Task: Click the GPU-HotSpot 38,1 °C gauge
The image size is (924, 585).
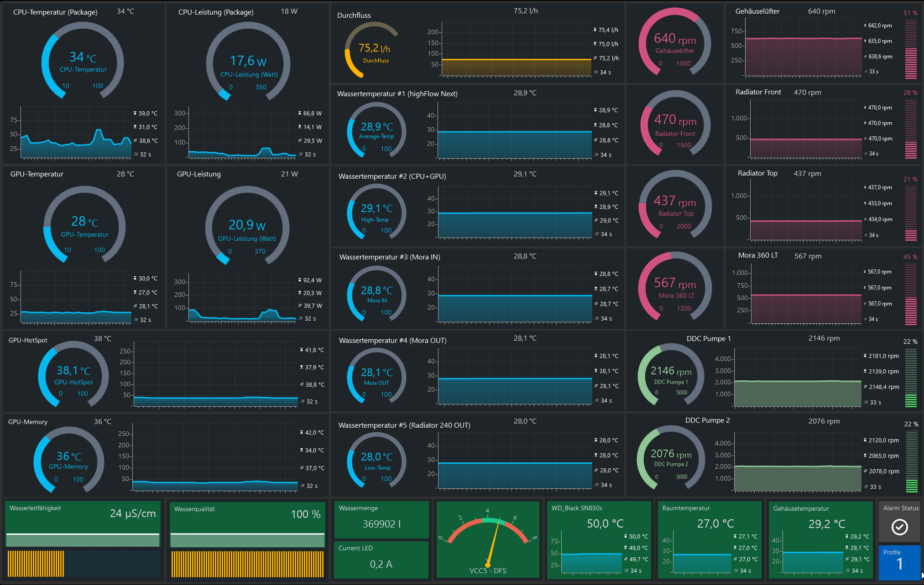Action: pyautogui.click(x=73, y=375)
